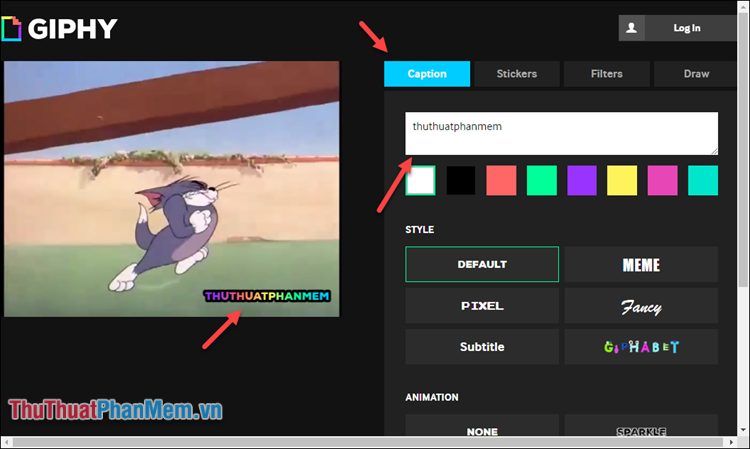Select the black color swatch
Screen dimensions: 750x449
click(461, 180)
